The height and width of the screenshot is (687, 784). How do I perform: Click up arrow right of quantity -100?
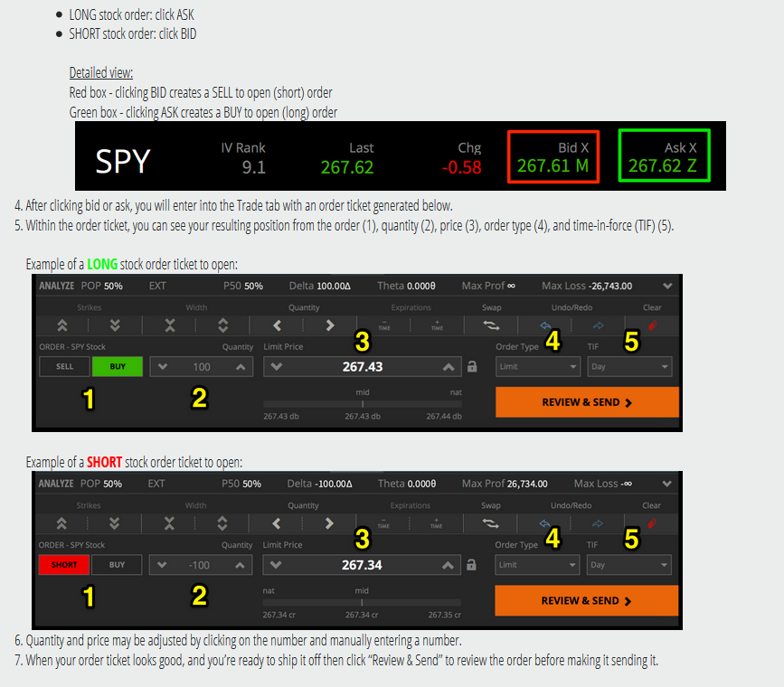pyautogui.click(x=240, y=565)
